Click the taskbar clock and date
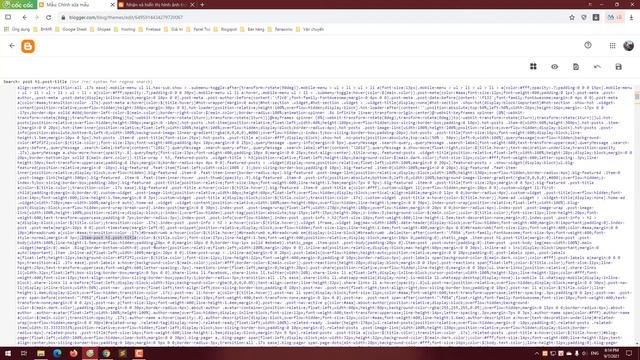Screen dimensions: 640x360 (611, 353)
